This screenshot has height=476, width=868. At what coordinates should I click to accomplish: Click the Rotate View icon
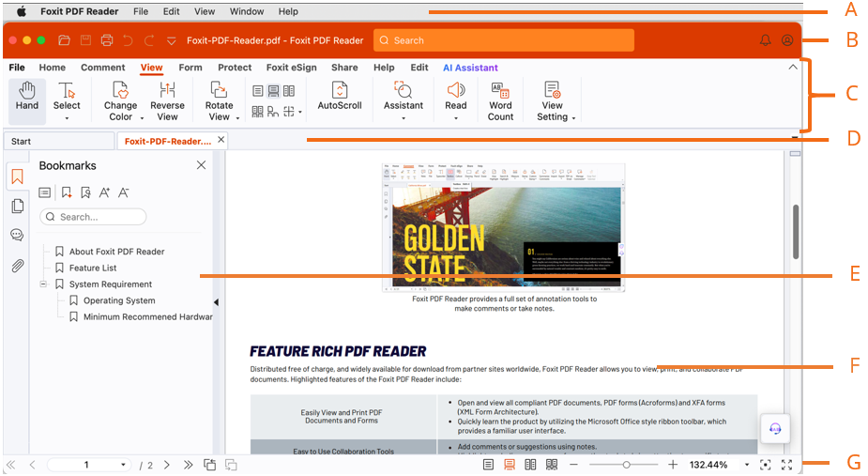point(219,90)
